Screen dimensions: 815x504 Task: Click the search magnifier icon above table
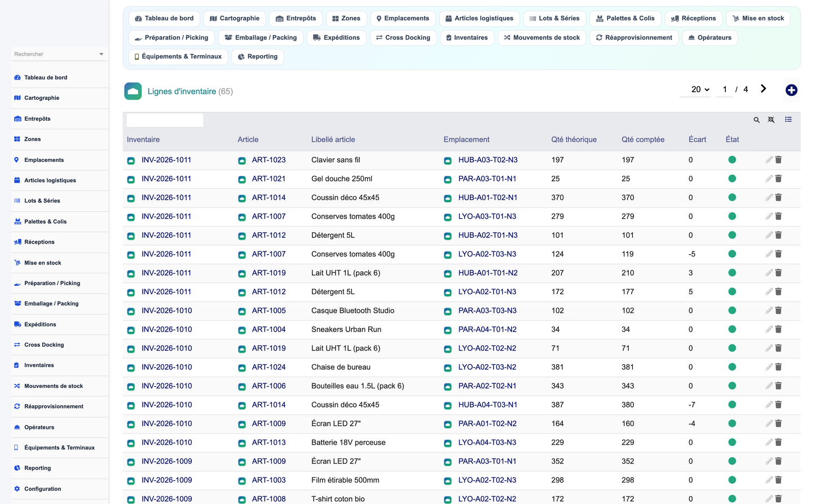pyautogui.click(x=756, y=120)
